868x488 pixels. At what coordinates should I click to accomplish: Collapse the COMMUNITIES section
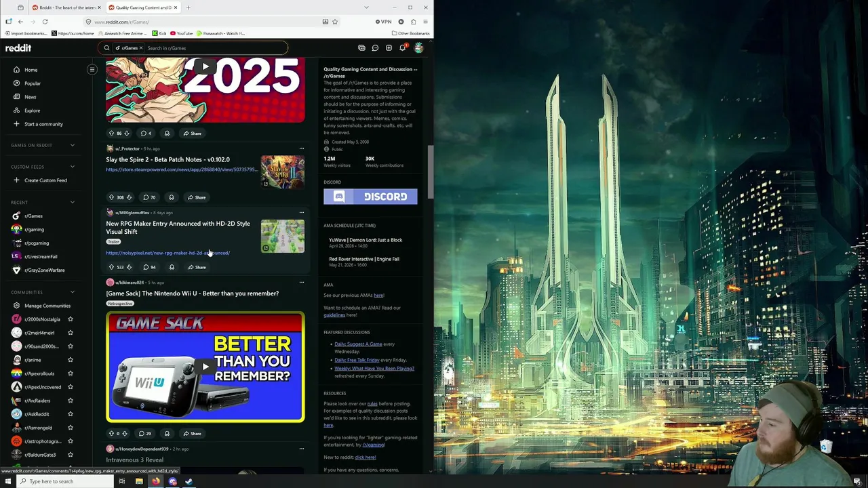click(x=73, y=292)
